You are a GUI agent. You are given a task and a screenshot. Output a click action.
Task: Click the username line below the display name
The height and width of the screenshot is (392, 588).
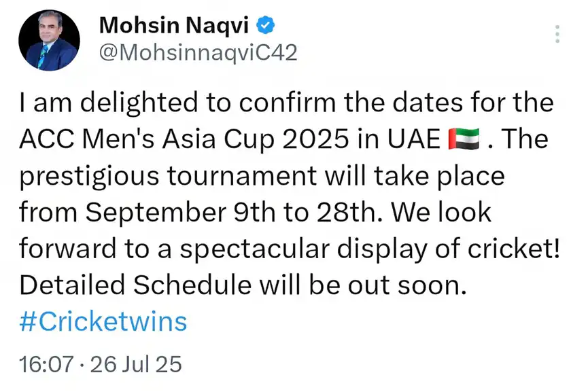(198, 52)
